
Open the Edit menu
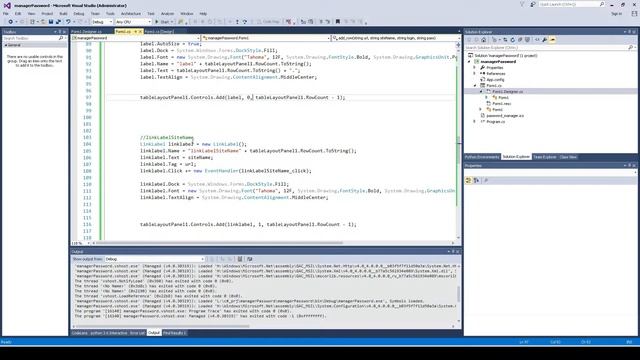tap(18, 13)
